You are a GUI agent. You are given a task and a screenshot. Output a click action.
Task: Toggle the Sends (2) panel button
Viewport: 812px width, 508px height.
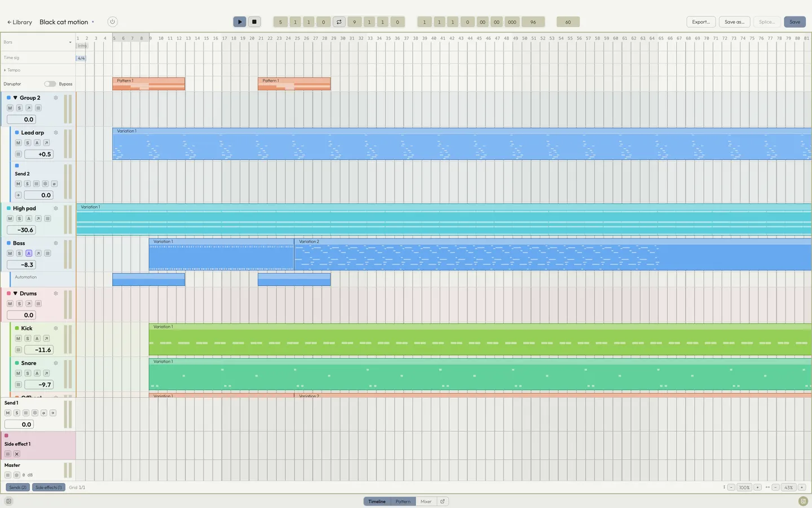click(17, 487)
